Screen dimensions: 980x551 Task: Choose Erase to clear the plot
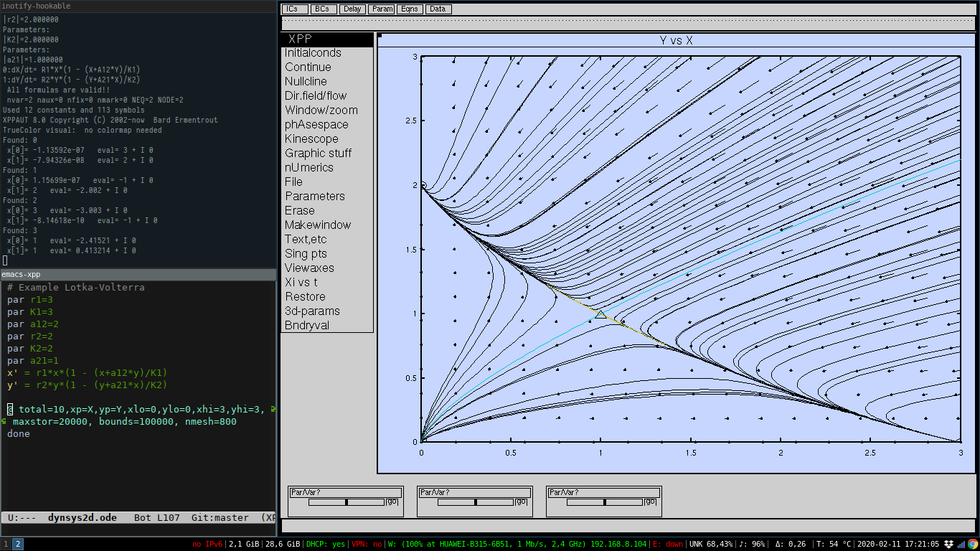pyautogui.click(x=327, y=211)
